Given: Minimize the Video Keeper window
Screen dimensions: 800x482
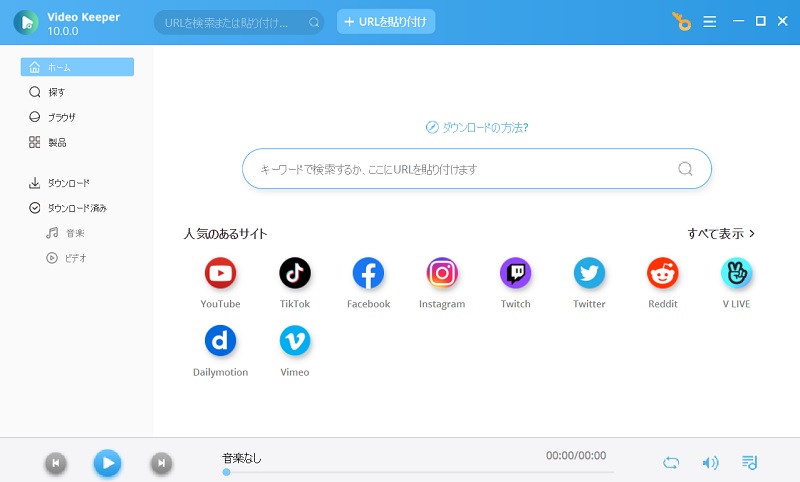Looking at the screenshot, I should pos(738,21).
